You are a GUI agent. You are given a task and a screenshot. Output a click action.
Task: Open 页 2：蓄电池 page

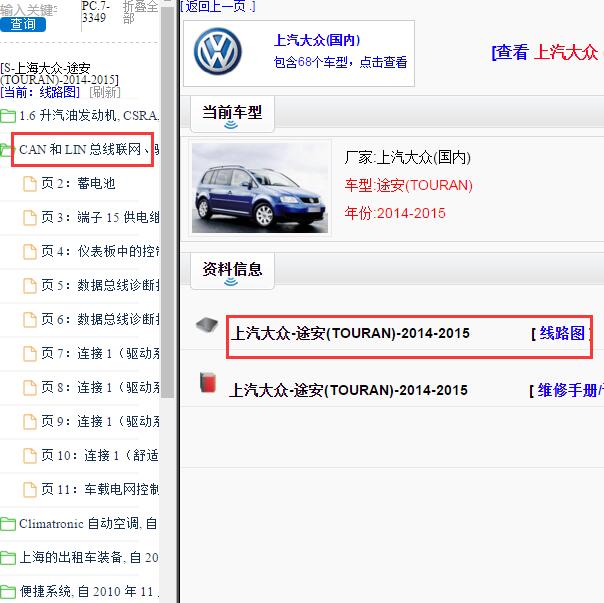pos(79,183)
